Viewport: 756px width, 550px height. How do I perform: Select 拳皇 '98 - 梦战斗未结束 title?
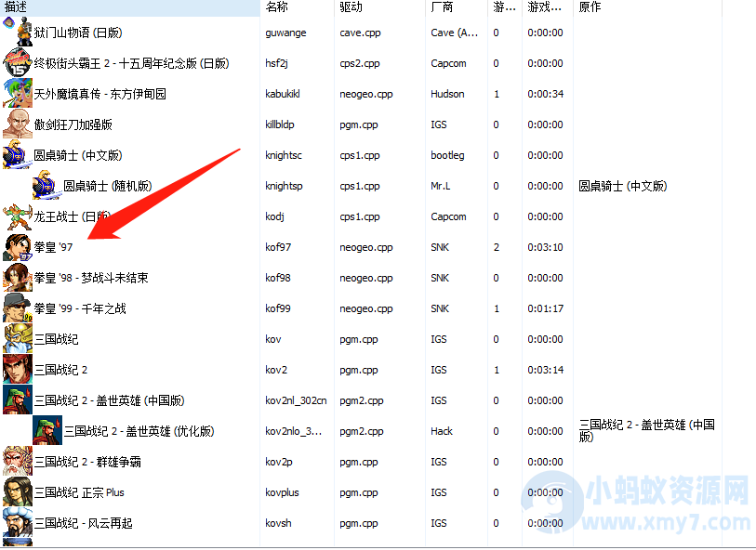pyautogui.click(x=90, y=278)
